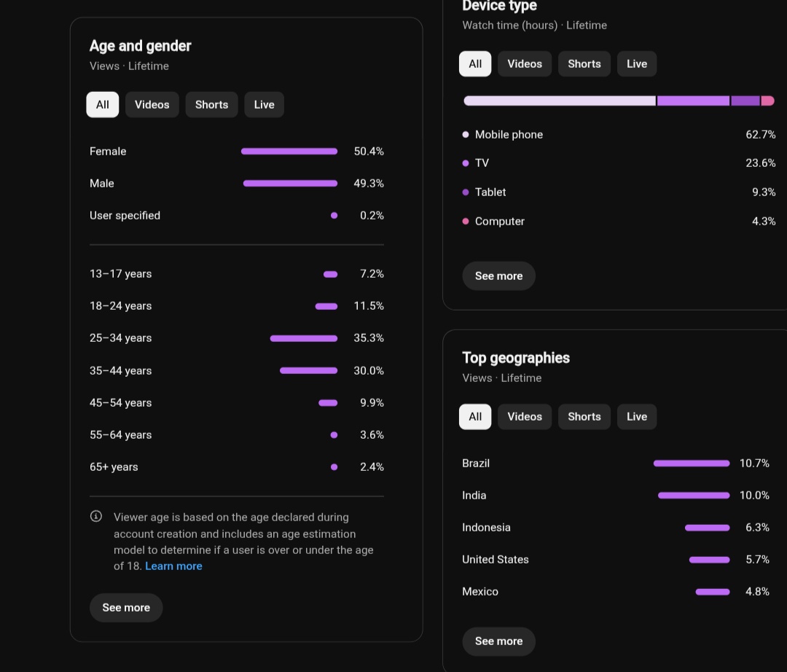Select Videos chip in Device type card
Viewport: 787px width, 672px height.
pos(525,63)
